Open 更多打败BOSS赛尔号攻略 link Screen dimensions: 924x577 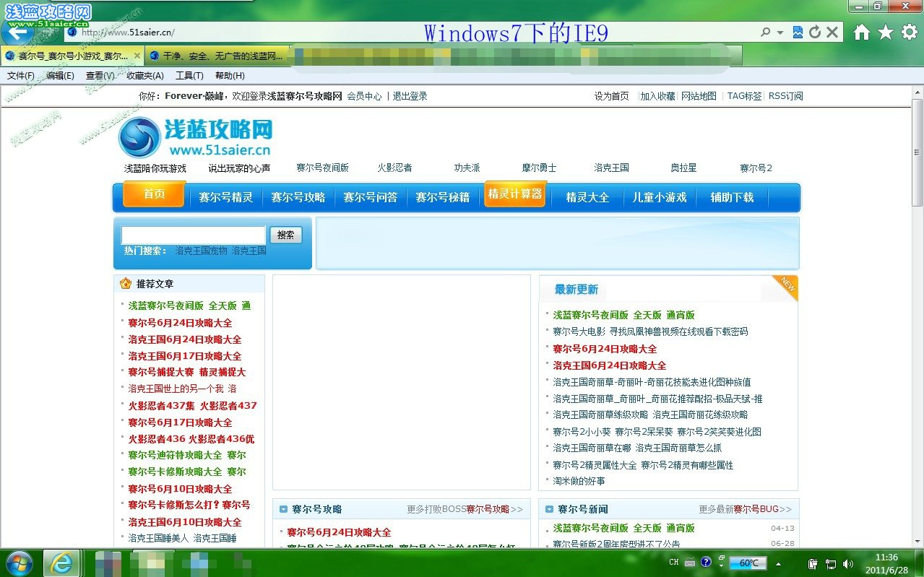coord(465,509)
